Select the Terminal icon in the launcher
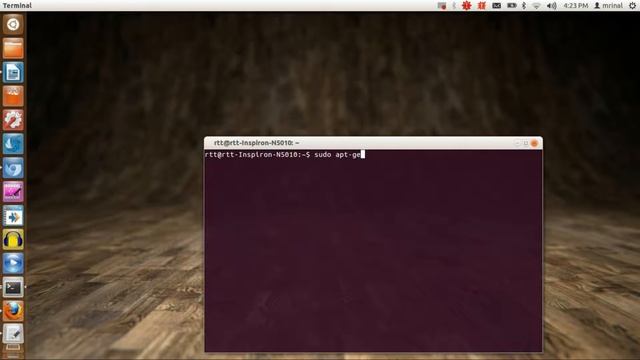Image resolution: width=640 pixels, height=360 pixels. point(13,287)
